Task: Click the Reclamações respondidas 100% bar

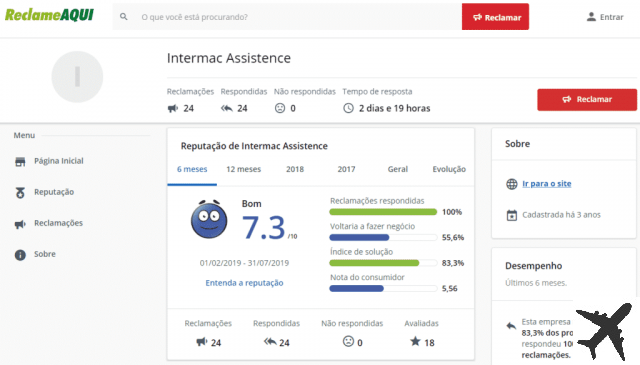Action: (383, 212)
